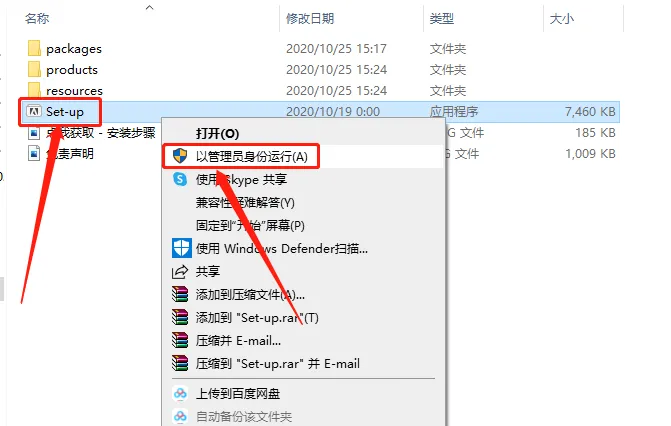Click the Baidu Netdisk upload icon

(180, 393)
